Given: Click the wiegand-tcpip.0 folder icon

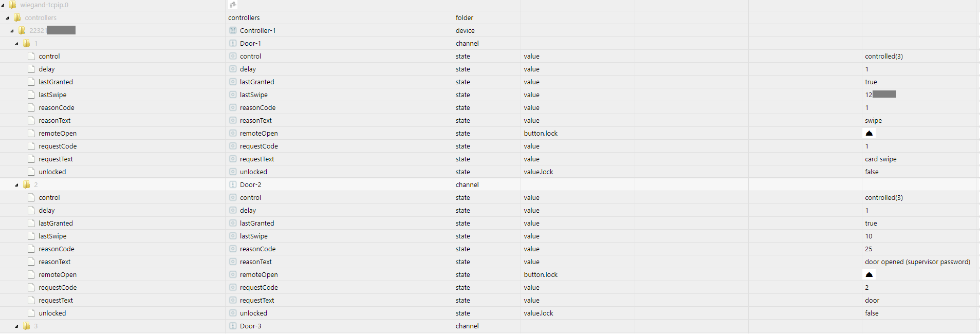Looking at the screenshot, I should (13, 5).
